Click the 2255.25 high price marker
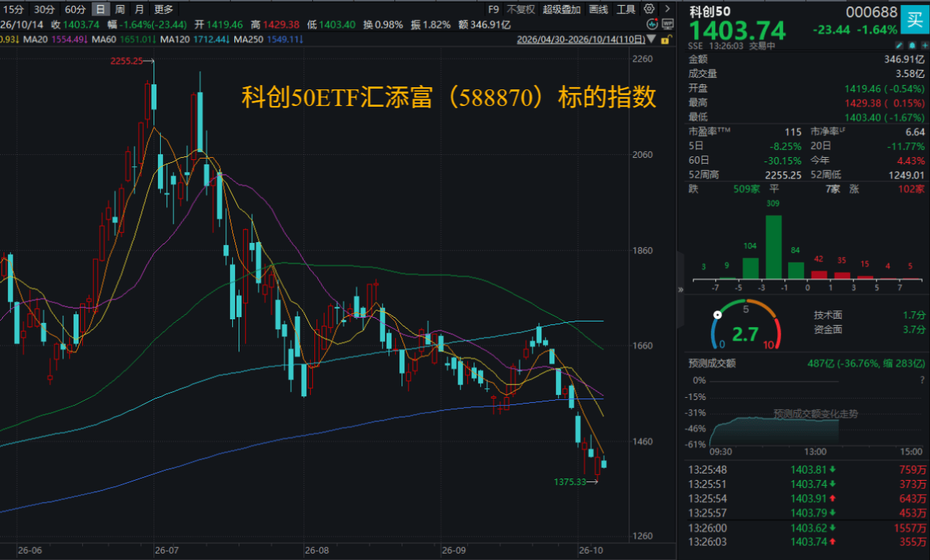Screen dimensions: 930x560 pos(133,62)
